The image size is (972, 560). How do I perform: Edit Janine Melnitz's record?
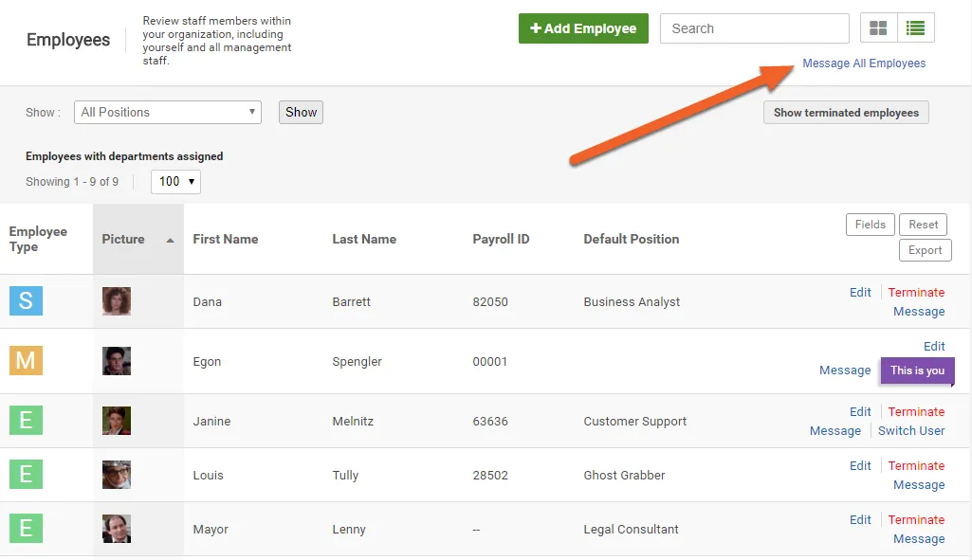pos(860,412)
